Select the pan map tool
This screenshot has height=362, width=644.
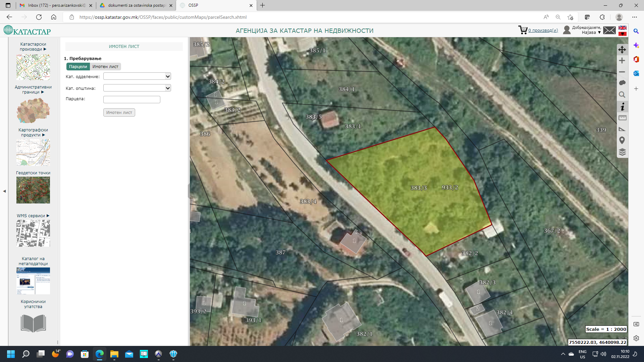click(x=622, y=50)
